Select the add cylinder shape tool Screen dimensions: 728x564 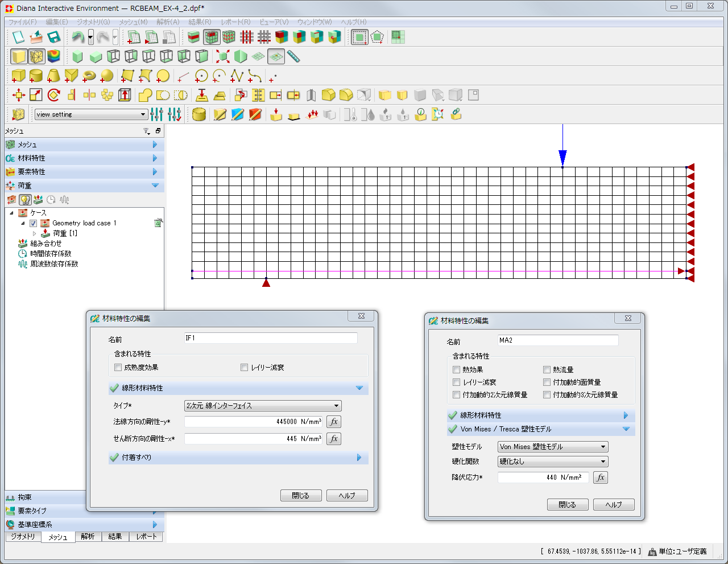[36, 76]
